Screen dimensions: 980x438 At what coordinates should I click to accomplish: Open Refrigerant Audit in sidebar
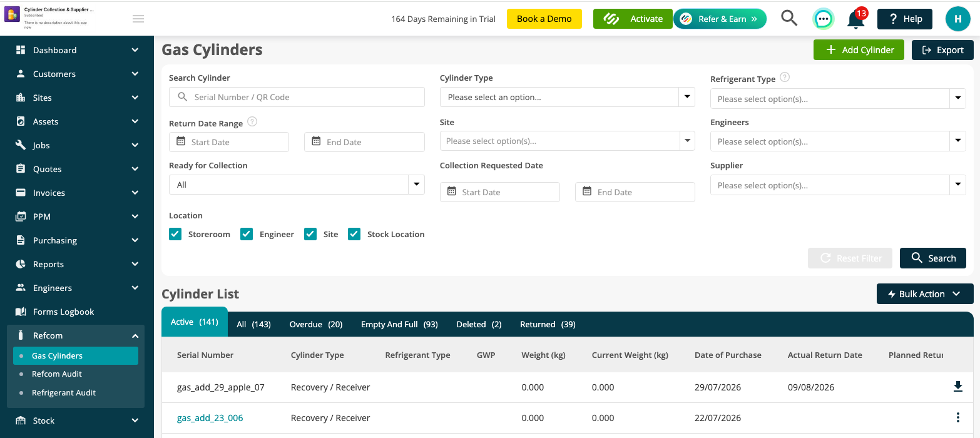[x=64, y=392]
